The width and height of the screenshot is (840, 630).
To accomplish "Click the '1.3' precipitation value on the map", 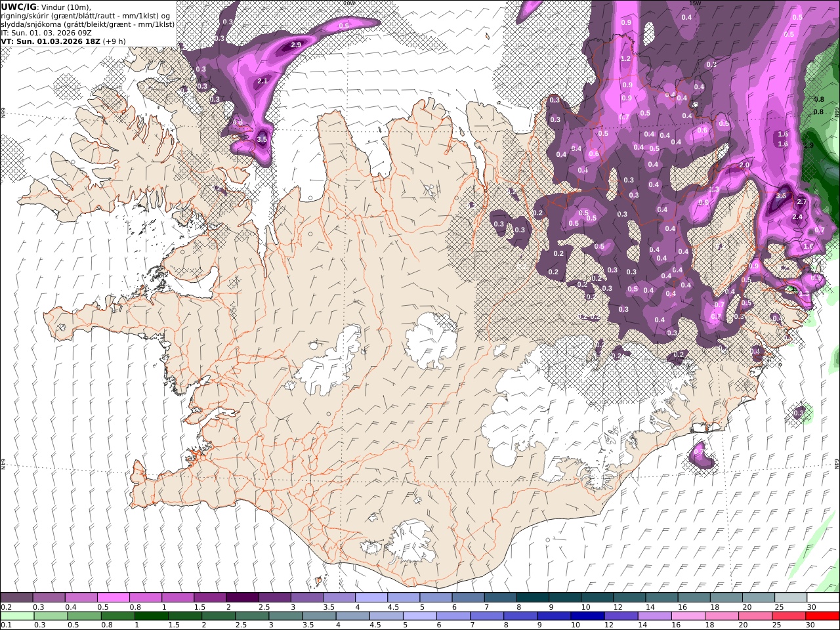I will (714, 189).
